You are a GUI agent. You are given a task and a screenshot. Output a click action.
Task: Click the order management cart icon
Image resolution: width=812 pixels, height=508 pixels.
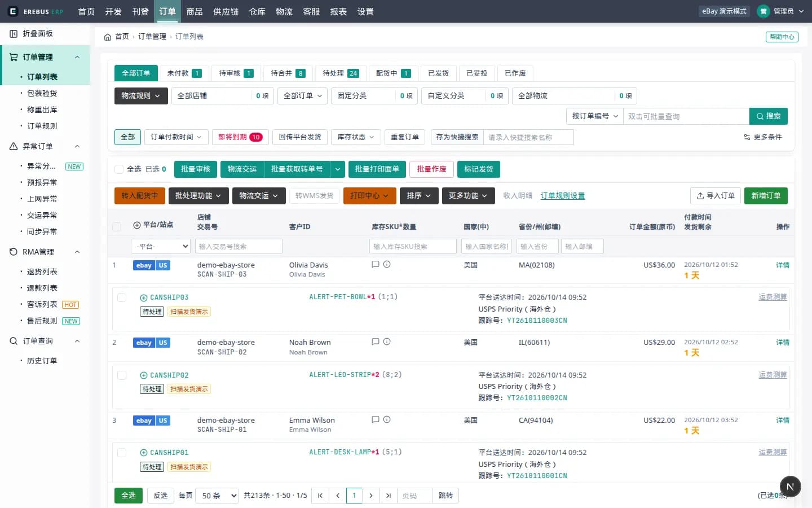point(14,57)
